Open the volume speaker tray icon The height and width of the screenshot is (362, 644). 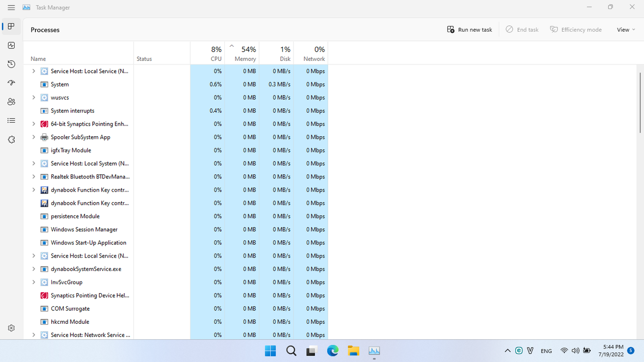click(575, 350)
